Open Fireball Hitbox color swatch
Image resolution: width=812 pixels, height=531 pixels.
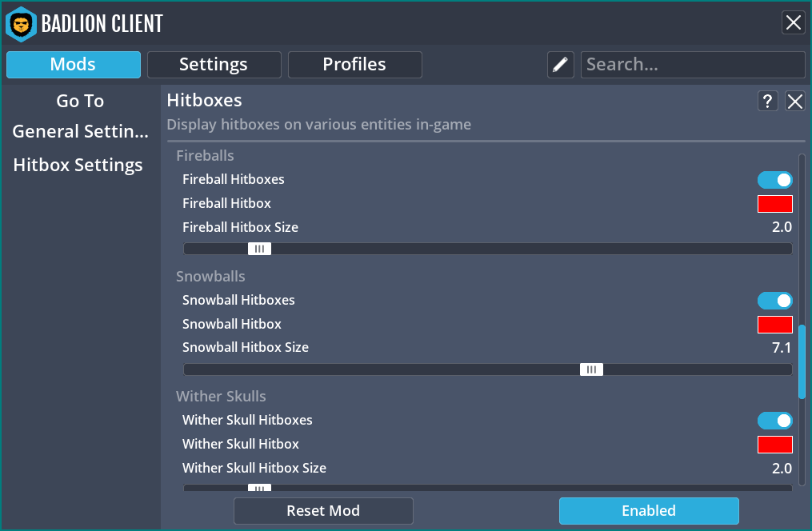[774, 204]
